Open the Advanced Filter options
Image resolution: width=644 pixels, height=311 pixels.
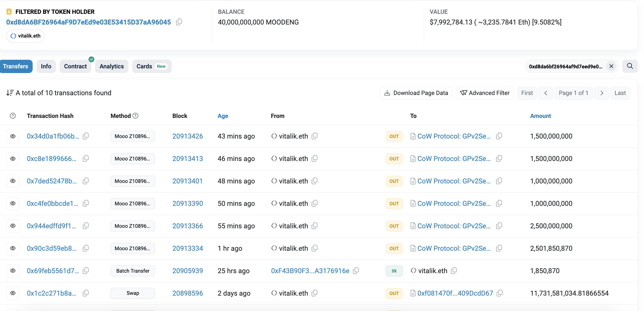[485, 93]
